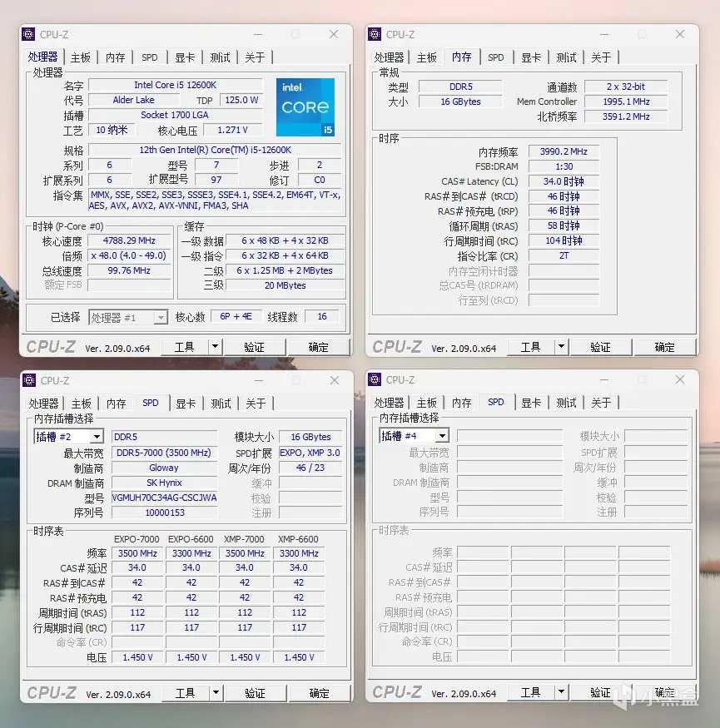
Task: Open 关于 tab in slot #4 SPD window
Action: [x=601, y=403]
